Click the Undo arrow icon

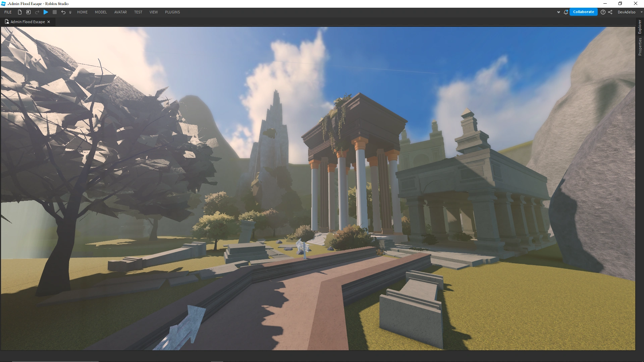(63, 12)
